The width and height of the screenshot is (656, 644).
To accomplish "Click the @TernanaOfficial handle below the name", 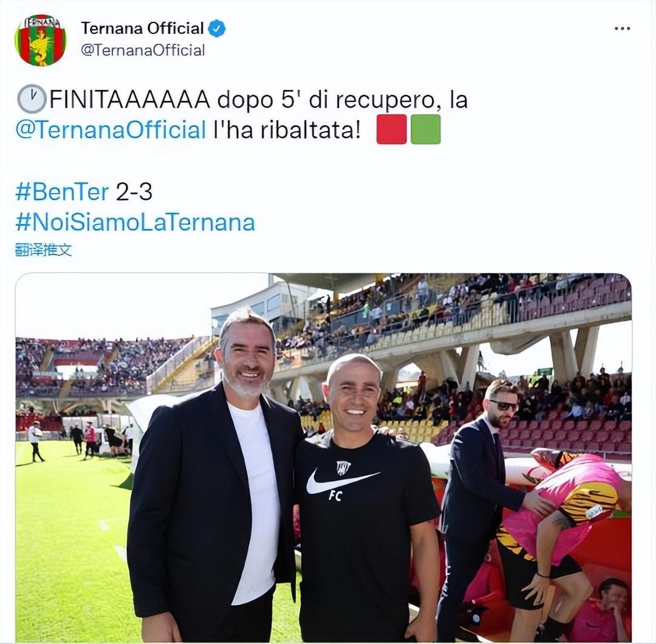I will [x=143, y=50].
